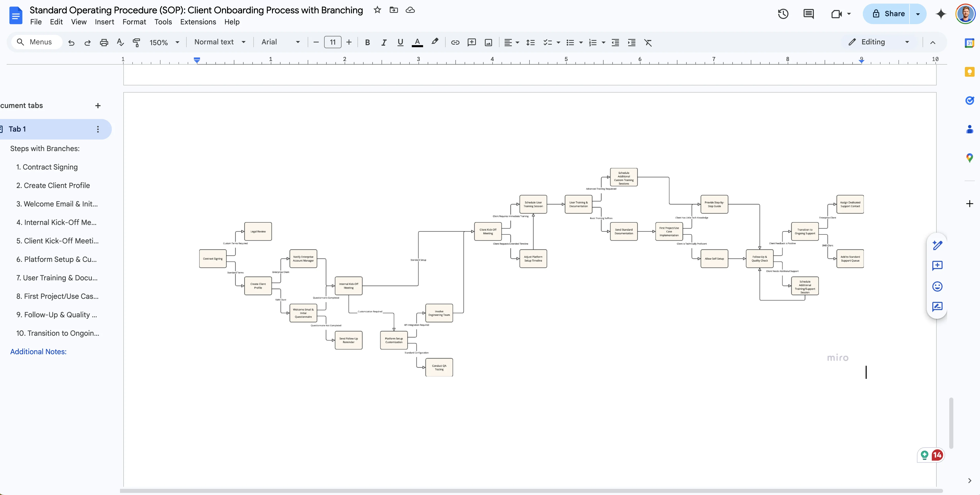
Task: Open the 150% zoom dropdown
Action: point(164,43)
